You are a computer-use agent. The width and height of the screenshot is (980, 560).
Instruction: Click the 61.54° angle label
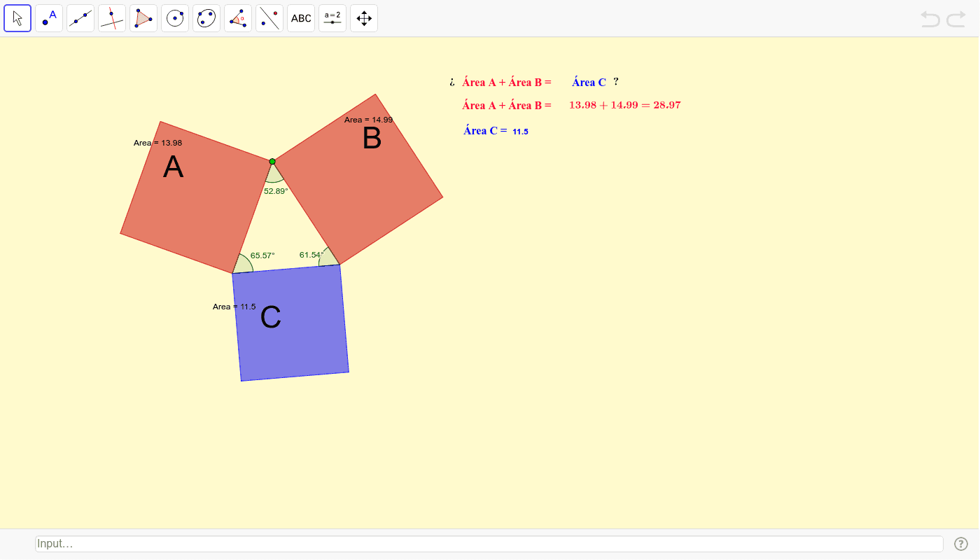click(x=311, y=255)
